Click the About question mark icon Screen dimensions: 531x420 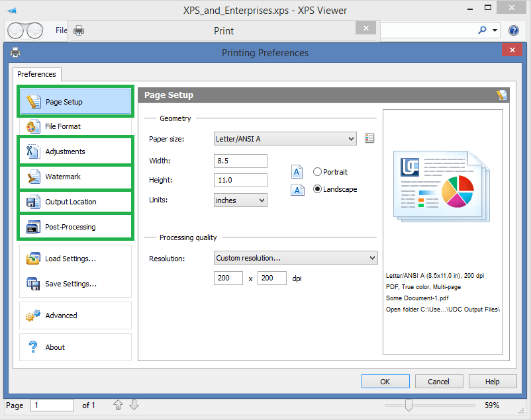click(x=33, y=347)
